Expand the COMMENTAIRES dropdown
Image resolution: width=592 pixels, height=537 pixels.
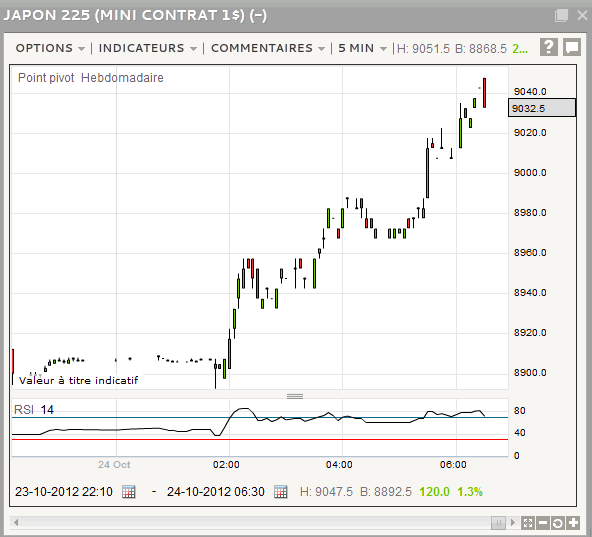point(268,48)
